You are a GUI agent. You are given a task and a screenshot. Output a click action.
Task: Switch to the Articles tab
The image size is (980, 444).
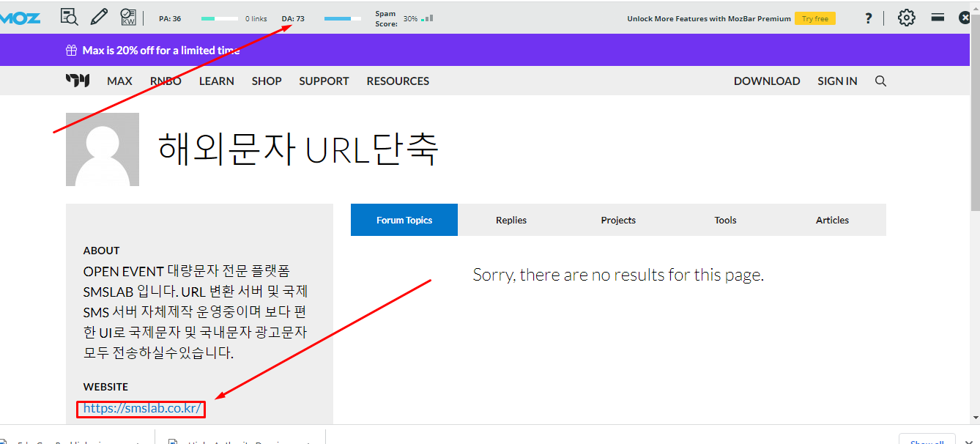[832, 220]
